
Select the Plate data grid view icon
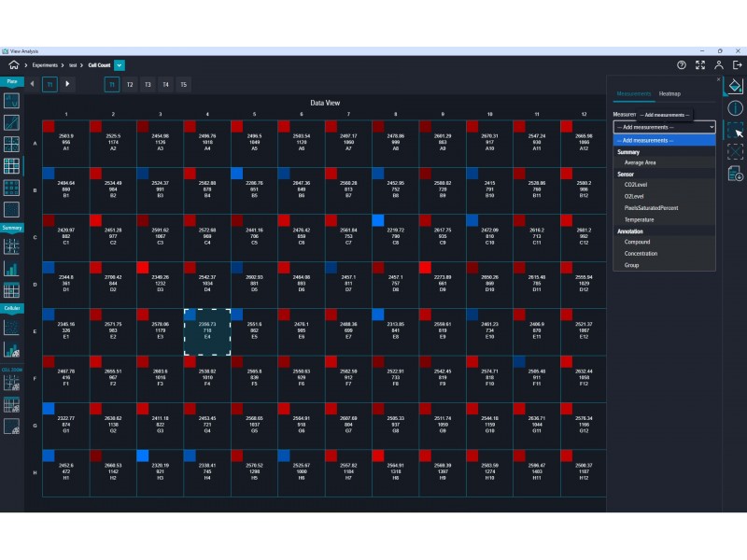pos(11,166)
